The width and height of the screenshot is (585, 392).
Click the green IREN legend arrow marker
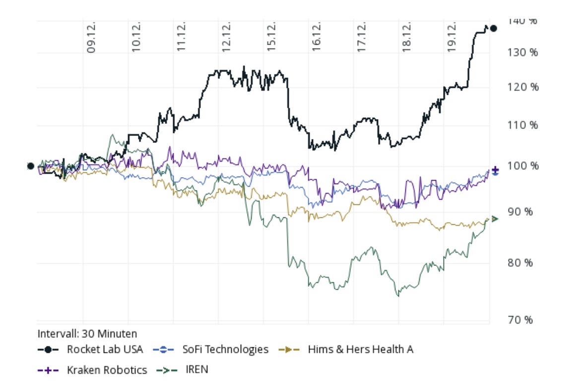(x=167, y=370)
